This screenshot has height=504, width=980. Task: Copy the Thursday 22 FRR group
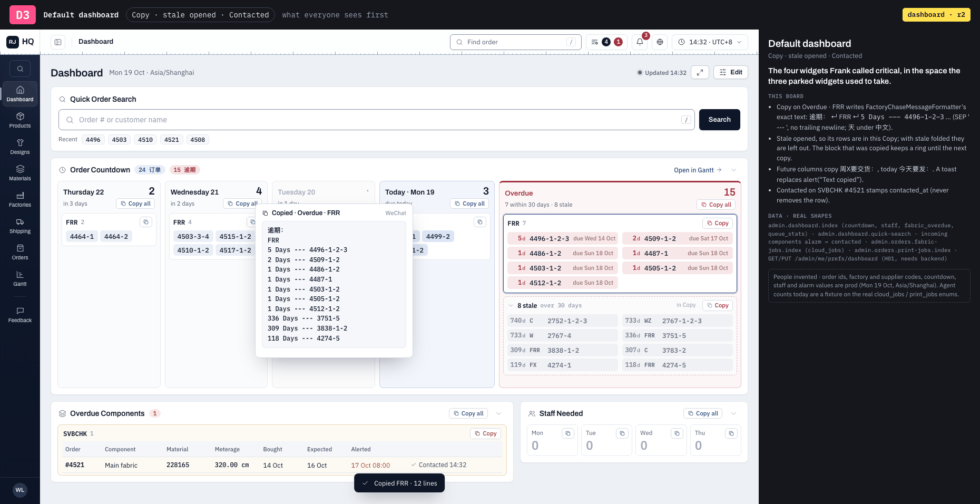tap(146, 222)
